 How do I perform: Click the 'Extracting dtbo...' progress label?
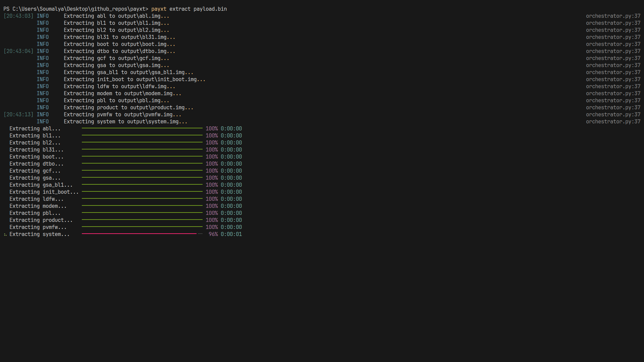coord(37,164)
